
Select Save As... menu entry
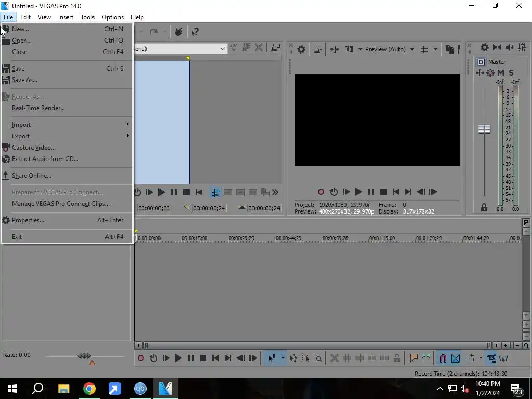(67, 80)
